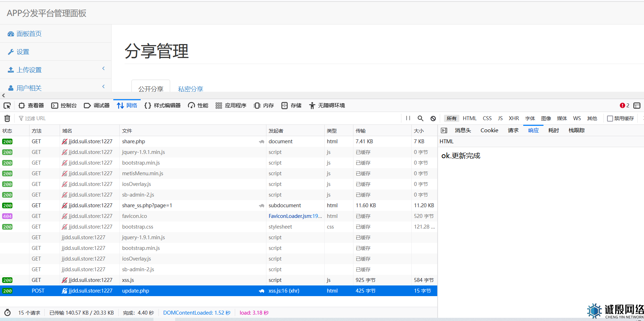
Task: Filter requests by HTML
Action: pos(470,118)
